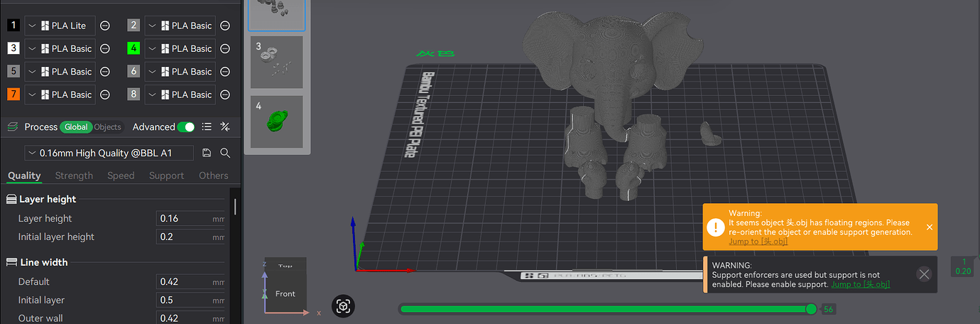Switch Process scope to Objects
This screenshot has width=980, height=324.
coord(108,127)
